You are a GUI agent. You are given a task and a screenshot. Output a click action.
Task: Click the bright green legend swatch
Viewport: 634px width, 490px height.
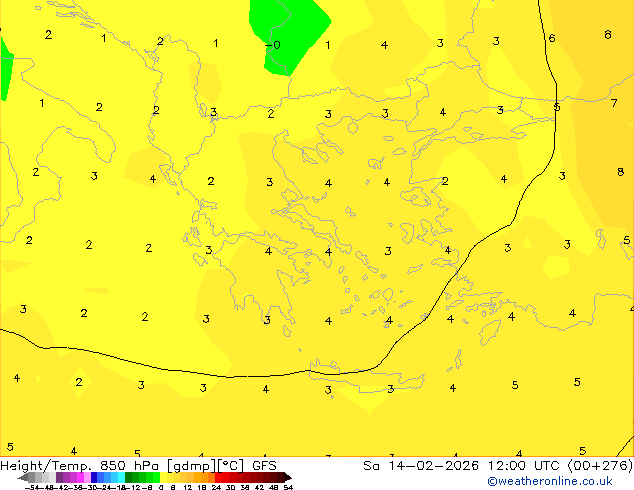156,477
